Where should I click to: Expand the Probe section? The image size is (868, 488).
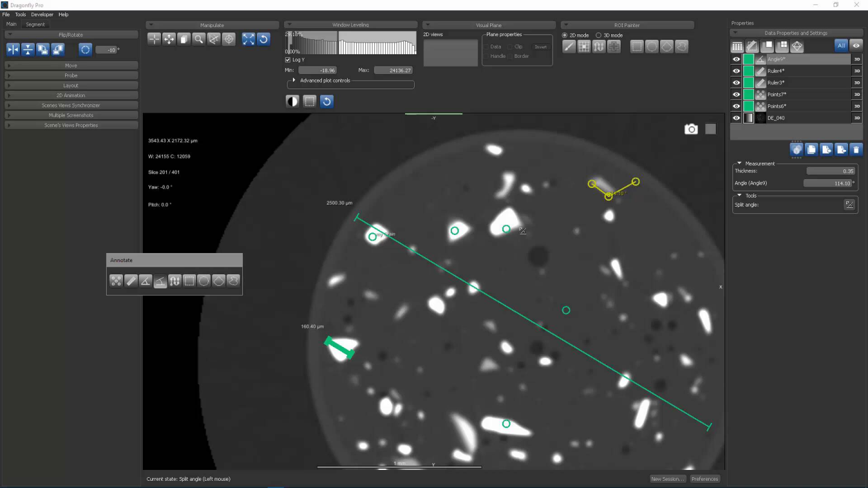pyautogui.click(x=71, y=75)
